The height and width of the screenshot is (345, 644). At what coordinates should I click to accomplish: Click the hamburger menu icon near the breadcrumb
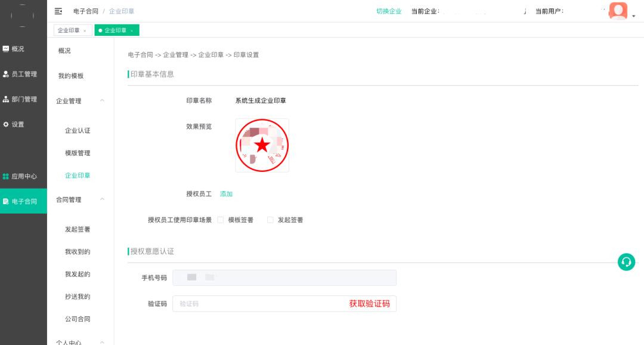point(58,11)
